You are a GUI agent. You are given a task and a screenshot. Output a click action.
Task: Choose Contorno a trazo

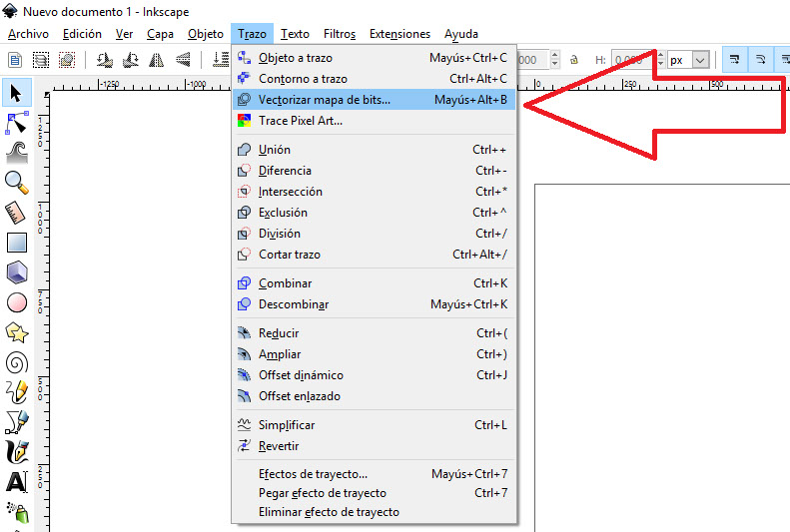tap(375, 79)
